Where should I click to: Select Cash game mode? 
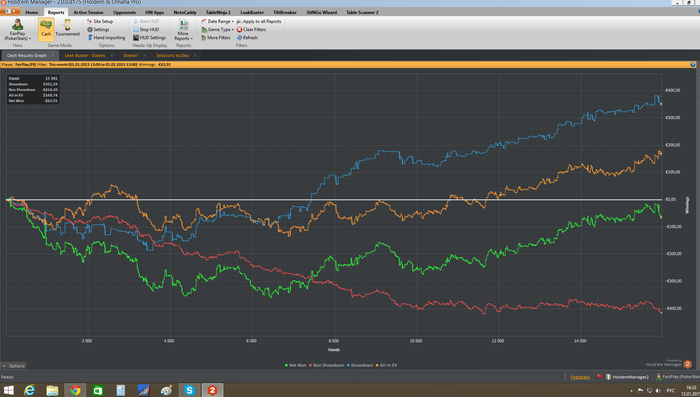[46, 29]
